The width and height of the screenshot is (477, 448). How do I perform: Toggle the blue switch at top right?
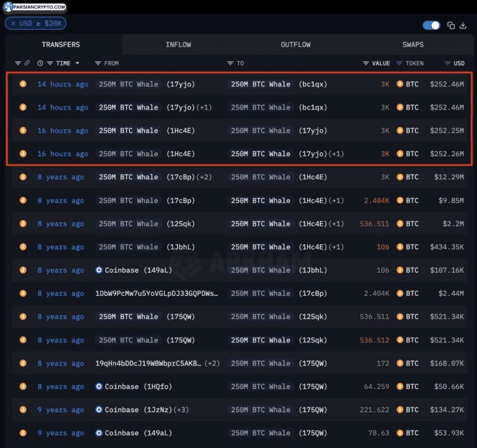tap(431, 26)
